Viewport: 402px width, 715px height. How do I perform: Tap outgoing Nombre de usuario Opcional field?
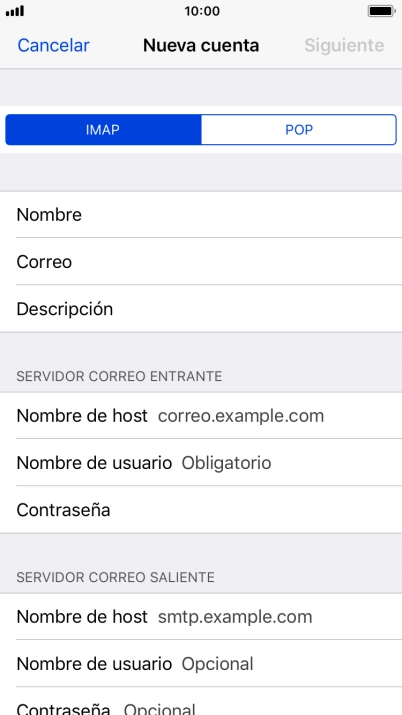(x=201, y=664)
